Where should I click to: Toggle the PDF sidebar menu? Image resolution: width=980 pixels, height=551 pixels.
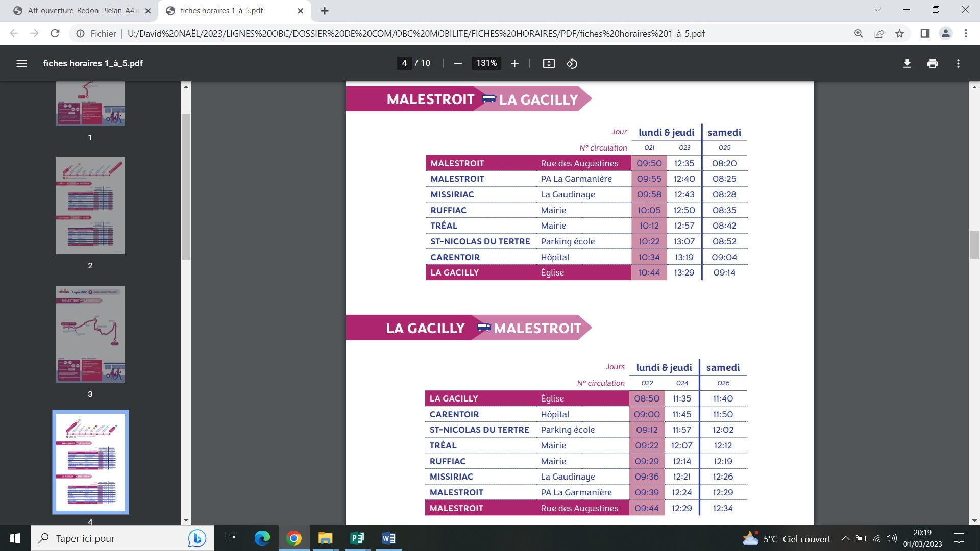click(21, 63)
